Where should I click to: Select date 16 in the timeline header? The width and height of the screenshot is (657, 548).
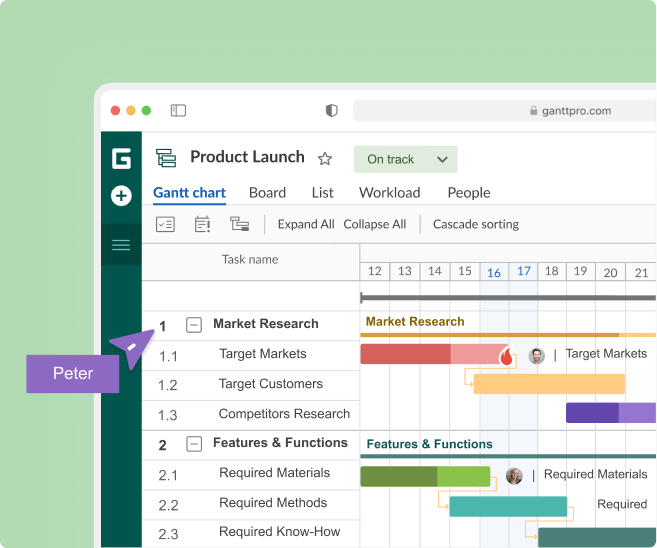[x=494, y=272]
